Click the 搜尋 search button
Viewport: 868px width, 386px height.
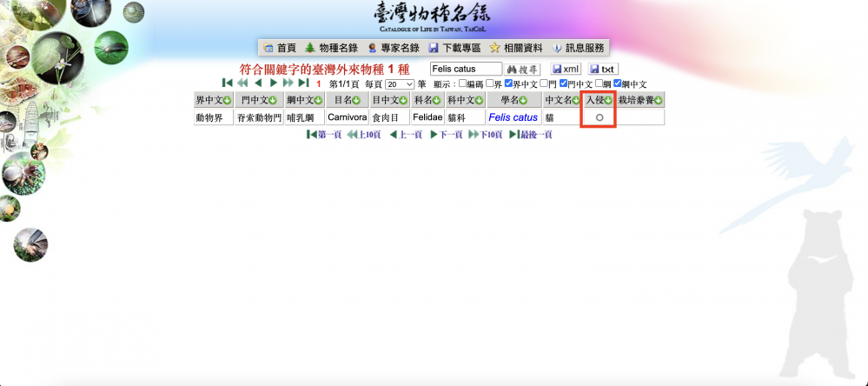tap(522, 70)
